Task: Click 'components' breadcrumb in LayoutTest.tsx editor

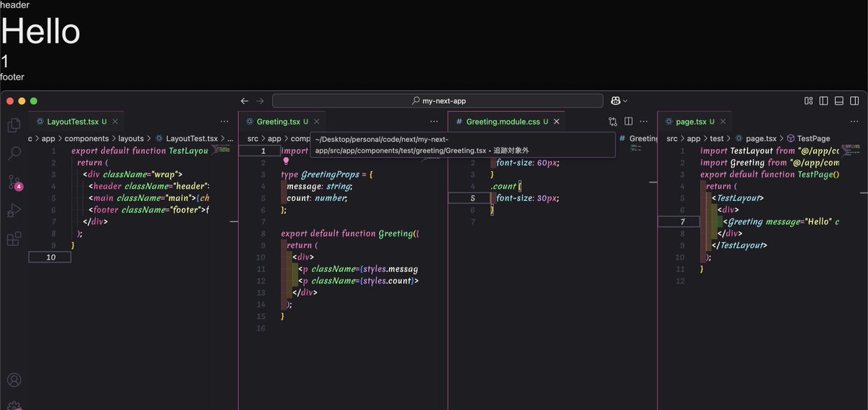Action: tap(87, 138)
